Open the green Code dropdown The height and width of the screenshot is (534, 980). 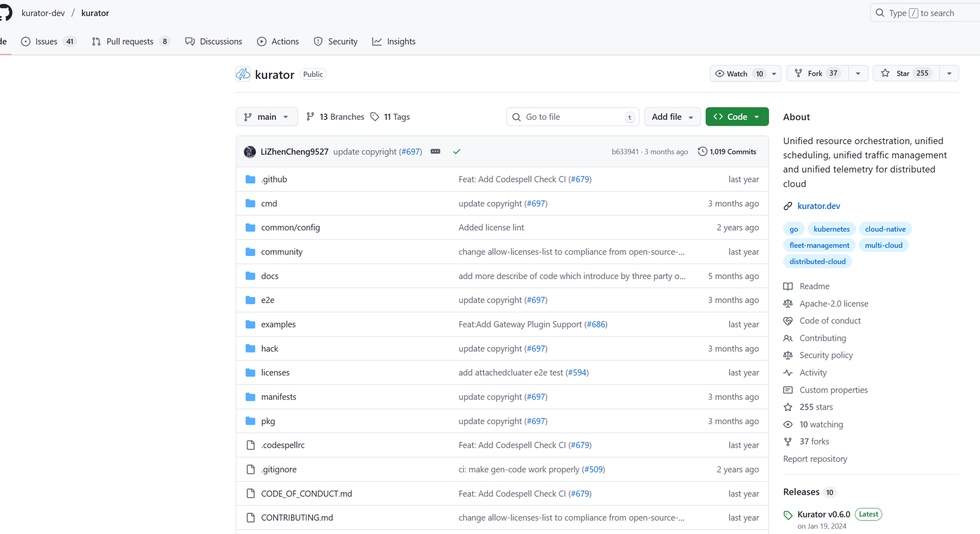(737, 117)
